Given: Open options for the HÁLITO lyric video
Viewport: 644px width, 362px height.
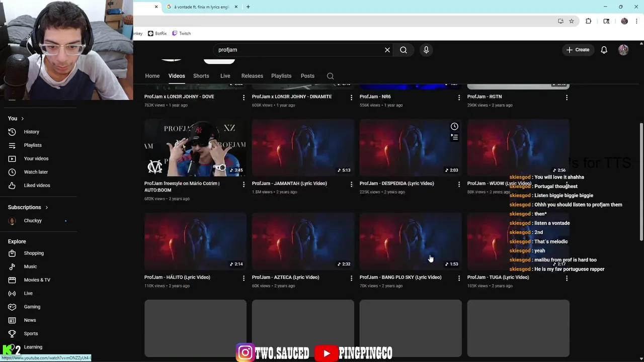Looking at the screenshot, I should [244, 278].
